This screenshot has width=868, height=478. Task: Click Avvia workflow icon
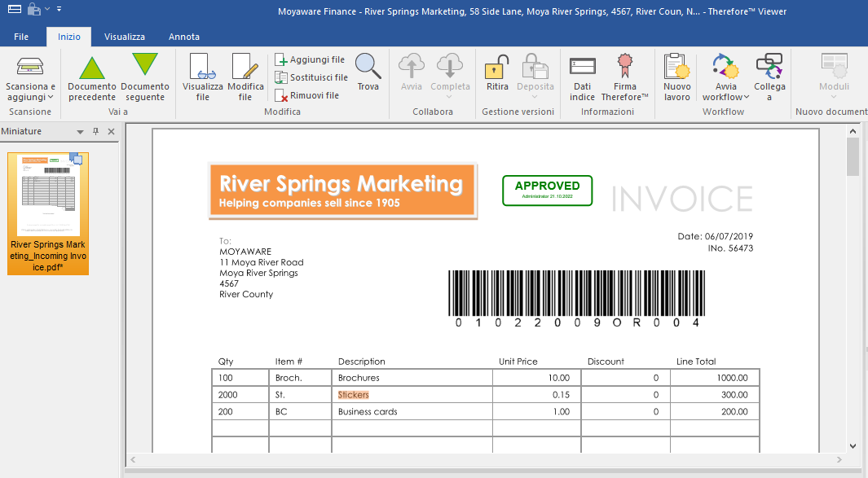(725, 66)
